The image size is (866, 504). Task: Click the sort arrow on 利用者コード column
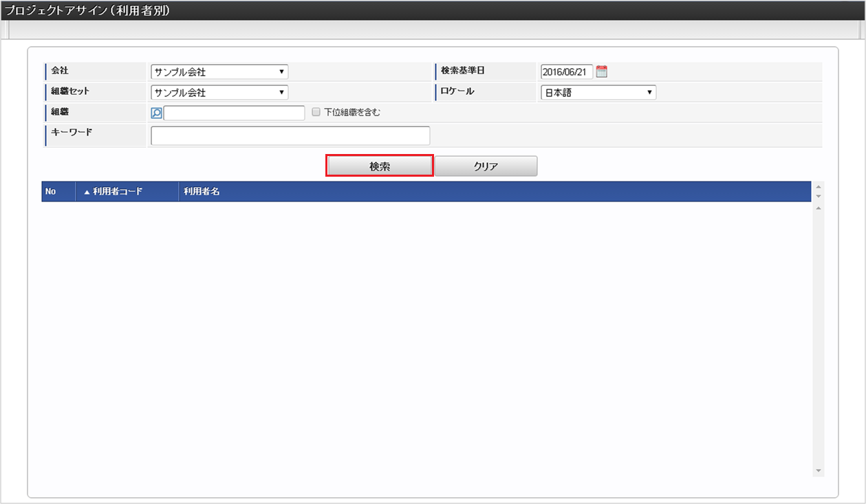[x=89, y=192]
